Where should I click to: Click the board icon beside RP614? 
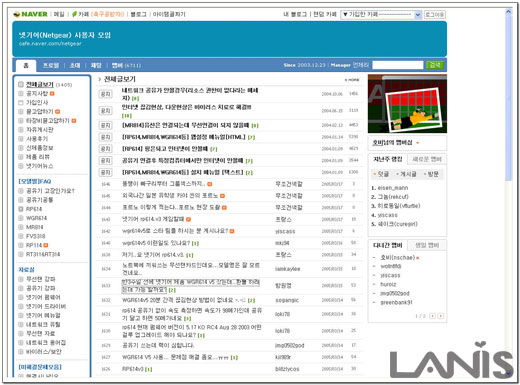pos(21,209)
